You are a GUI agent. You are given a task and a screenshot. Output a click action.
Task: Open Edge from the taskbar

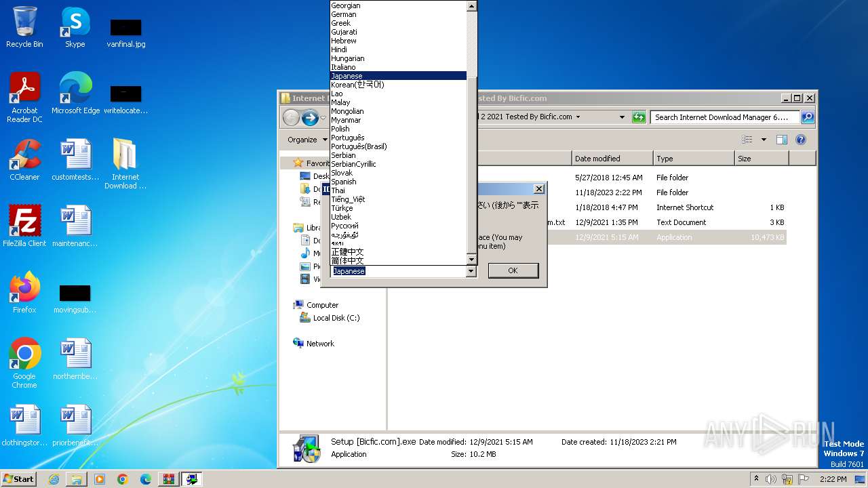coord(146,479)
